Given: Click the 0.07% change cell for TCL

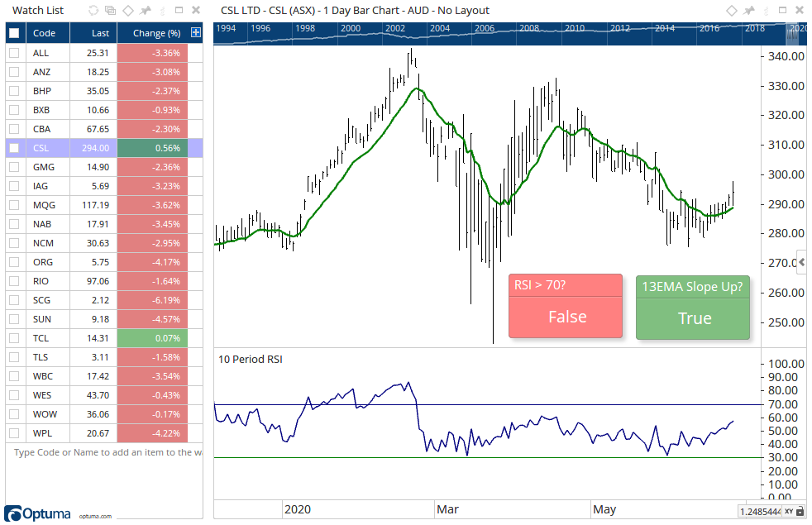Looking at the screenshot, I should [x=153, y=338].
